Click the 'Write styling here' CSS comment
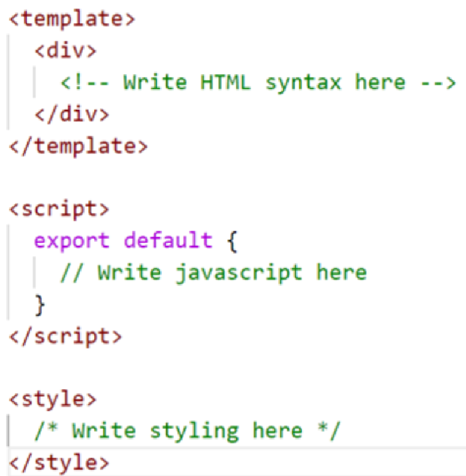The height and width of the screenshot is (476, 466). pos(187,431)
